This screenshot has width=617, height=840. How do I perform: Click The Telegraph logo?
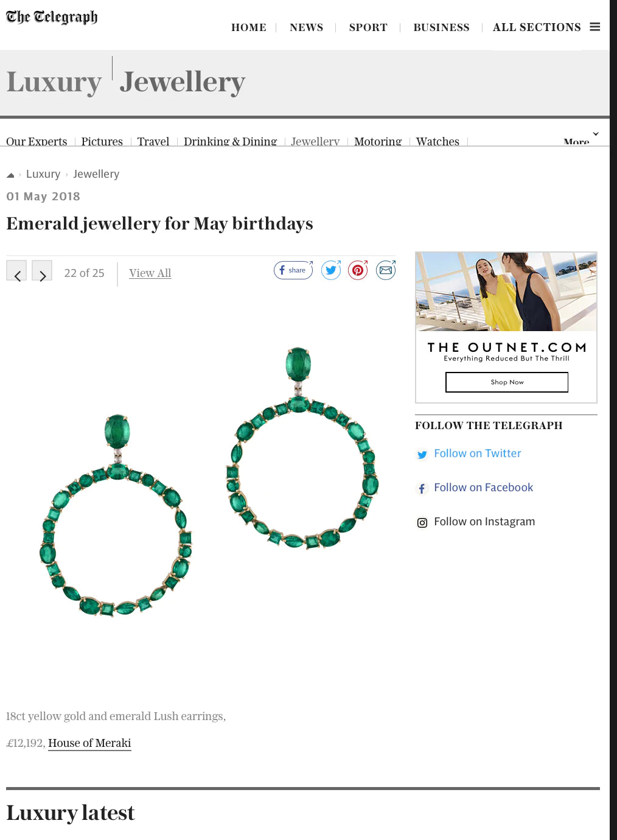[52, 17]
